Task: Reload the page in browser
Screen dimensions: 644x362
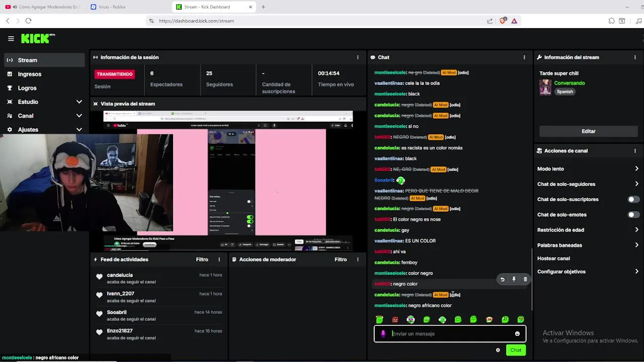Action: (28, 21)
